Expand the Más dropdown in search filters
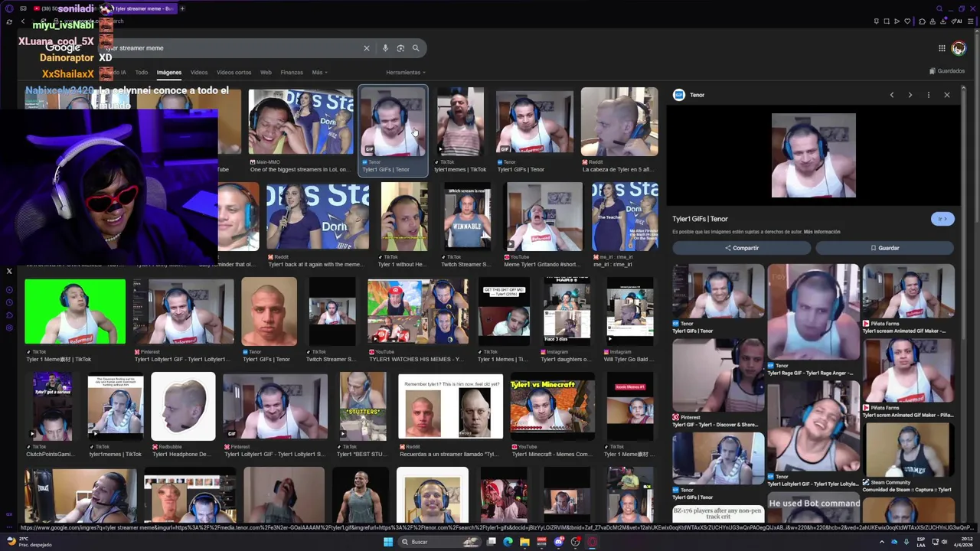The image size is (980, 551). (x=319, y=73)
